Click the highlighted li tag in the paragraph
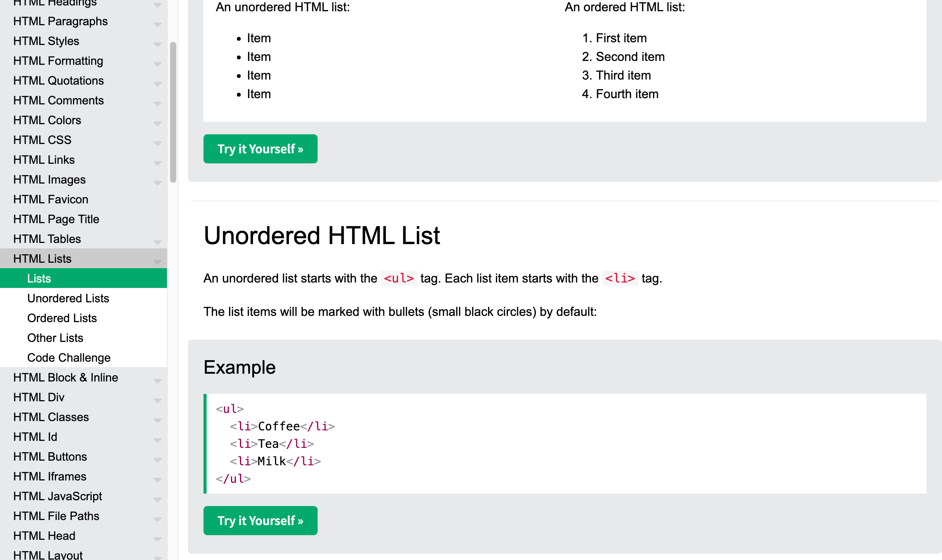 coord(620,278)
